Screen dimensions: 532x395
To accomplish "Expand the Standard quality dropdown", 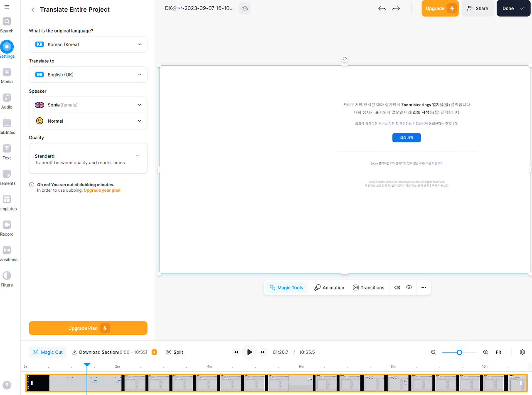I will [x=88, y=158].
